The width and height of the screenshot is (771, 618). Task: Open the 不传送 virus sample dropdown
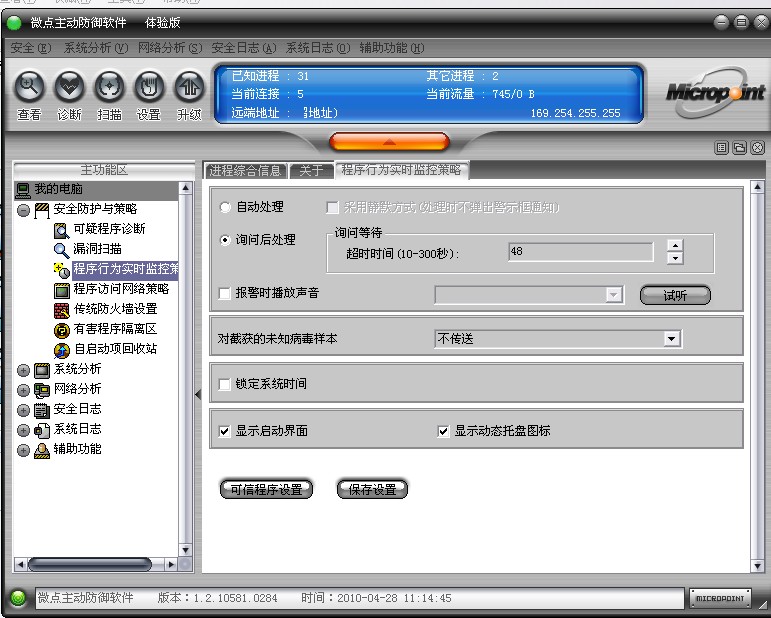(672, 339)
